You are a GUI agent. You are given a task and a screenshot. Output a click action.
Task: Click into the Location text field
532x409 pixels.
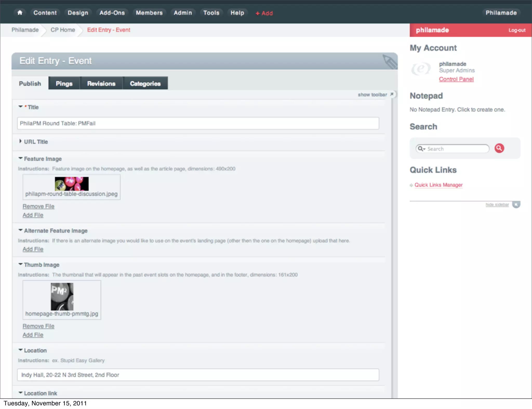coord(198,375)
